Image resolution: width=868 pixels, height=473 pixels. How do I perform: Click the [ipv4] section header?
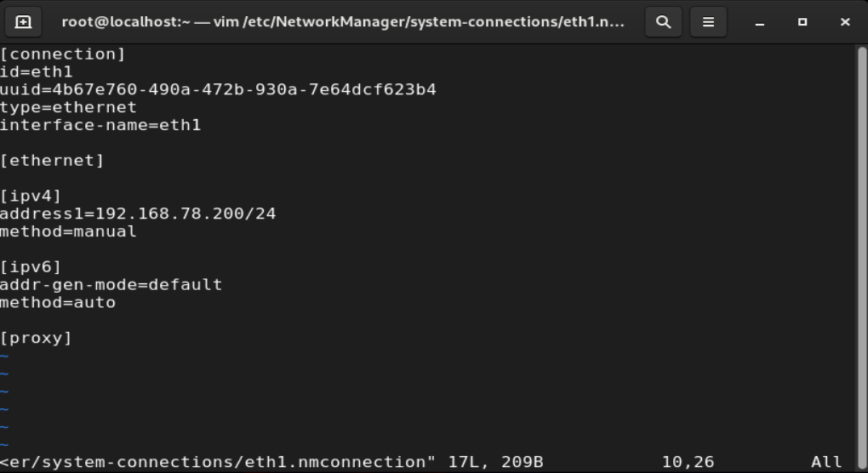click(x=31, y=196)
